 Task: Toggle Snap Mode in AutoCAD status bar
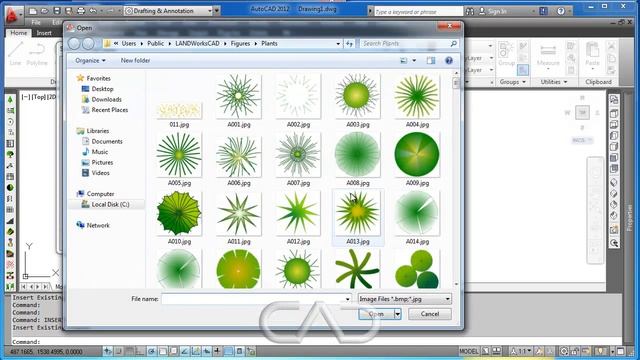[118, 351]
